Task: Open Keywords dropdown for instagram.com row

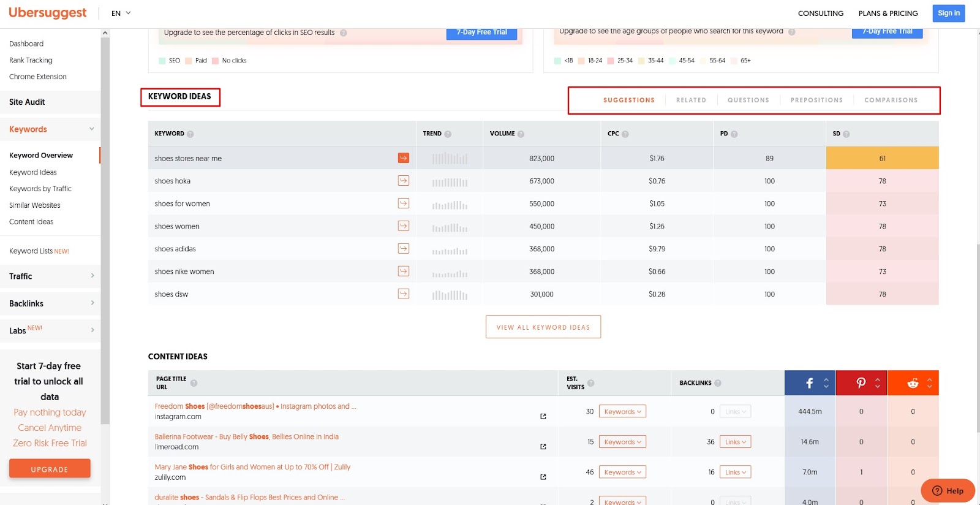Action: tap(622, 412)
